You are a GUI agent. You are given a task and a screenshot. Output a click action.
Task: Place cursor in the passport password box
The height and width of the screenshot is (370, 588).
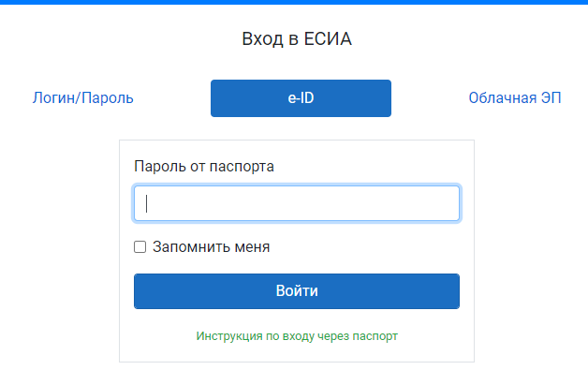coord(297,203)
